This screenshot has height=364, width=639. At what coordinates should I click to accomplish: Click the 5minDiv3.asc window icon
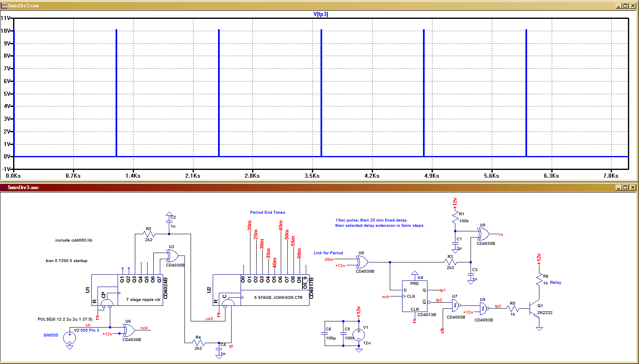(4, 188)
